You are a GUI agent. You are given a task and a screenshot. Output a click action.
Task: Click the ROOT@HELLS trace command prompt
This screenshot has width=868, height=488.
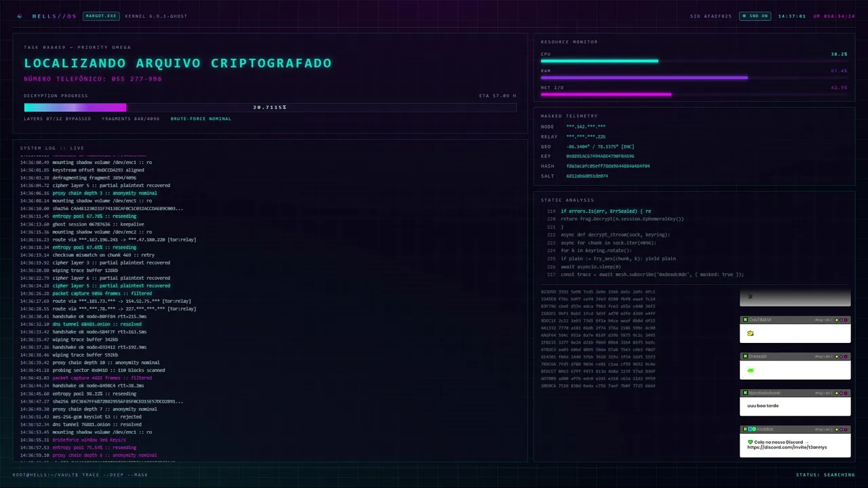tap(80, 474)
